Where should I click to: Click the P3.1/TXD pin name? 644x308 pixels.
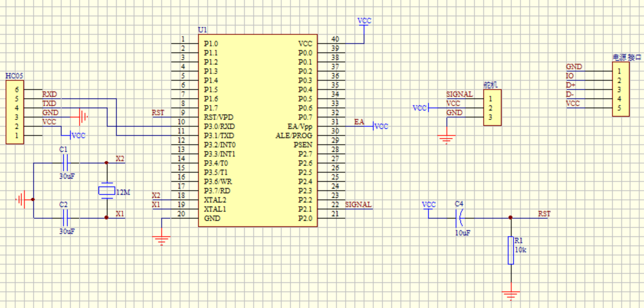pyautogui.click(x=219, y=135)
